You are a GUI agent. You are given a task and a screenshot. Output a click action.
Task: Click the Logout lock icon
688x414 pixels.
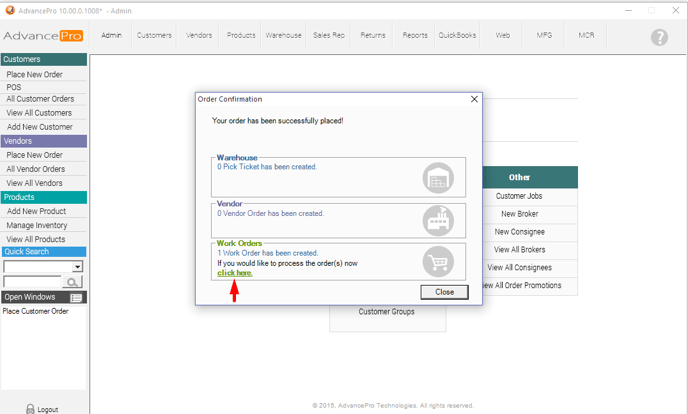(30, 408)
